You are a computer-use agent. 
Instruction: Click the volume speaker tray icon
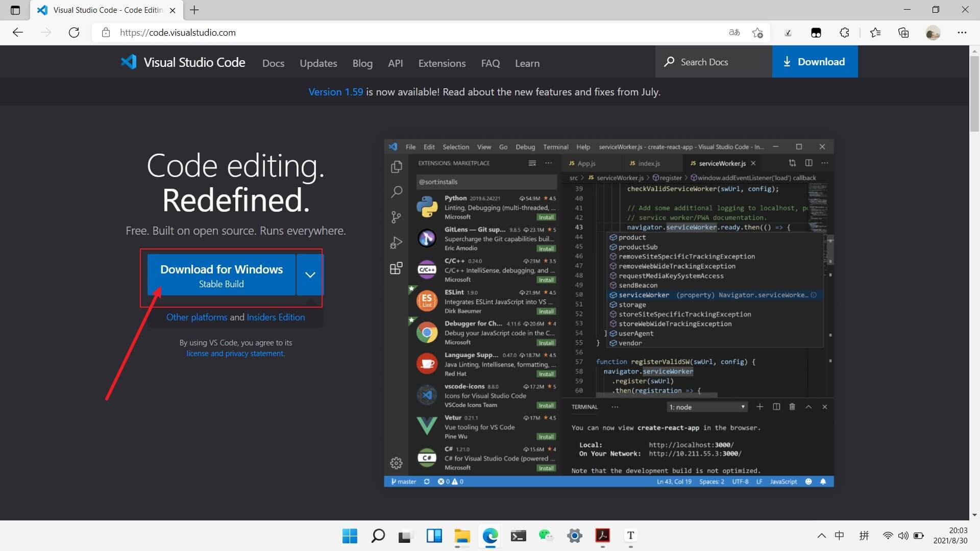point(903,536)
